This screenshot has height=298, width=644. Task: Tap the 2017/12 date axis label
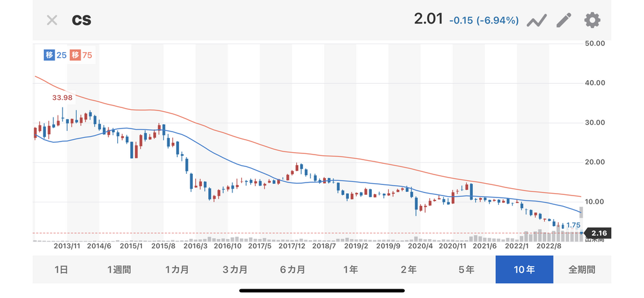pos(291,246)
